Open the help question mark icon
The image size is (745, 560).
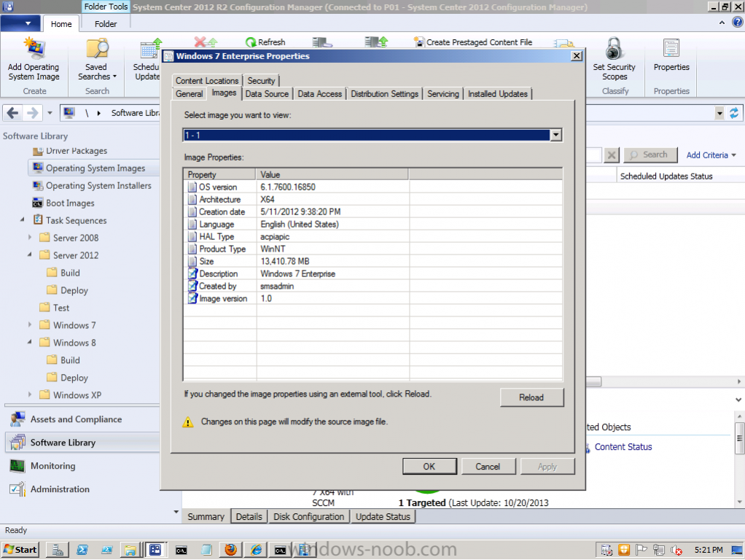738,23
